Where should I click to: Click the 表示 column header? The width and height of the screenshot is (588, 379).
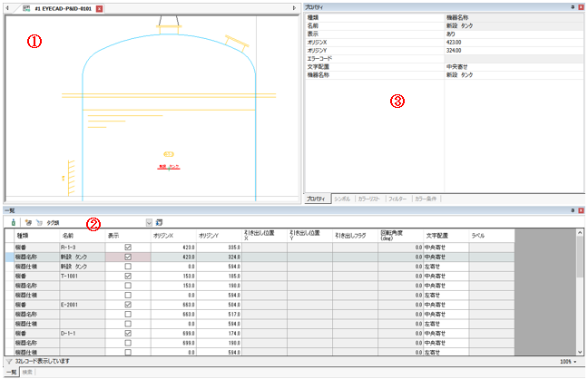click(128, 236)
